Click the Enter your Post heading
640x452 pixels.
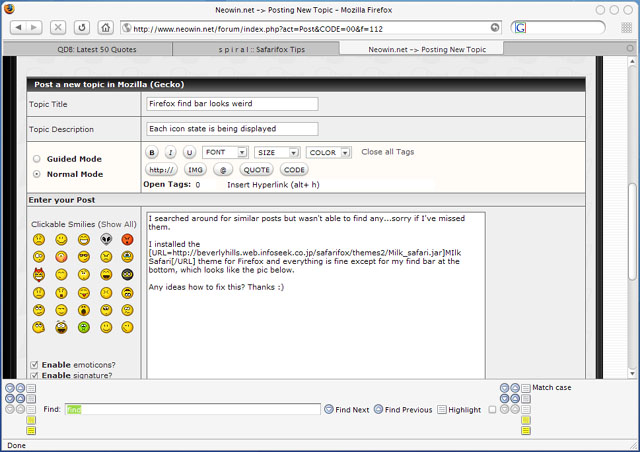tap(62, 200)
